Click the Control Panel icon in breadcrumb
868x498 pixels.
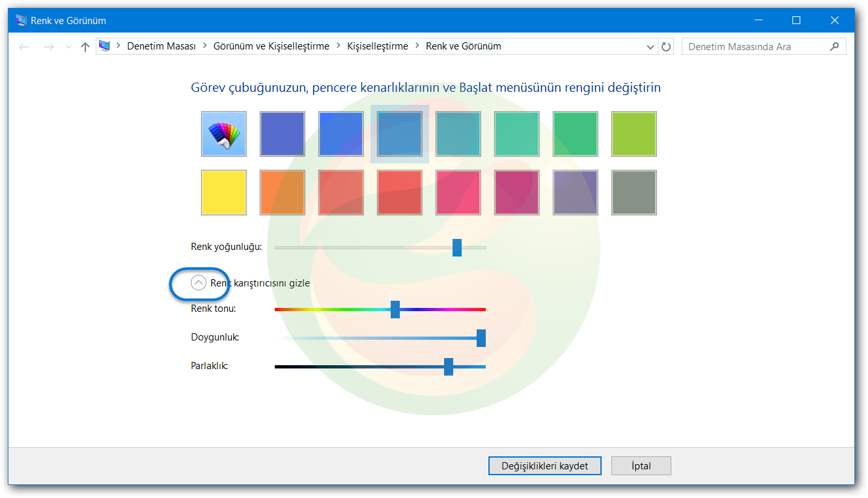pyautogui.click(x=104, y=46)
